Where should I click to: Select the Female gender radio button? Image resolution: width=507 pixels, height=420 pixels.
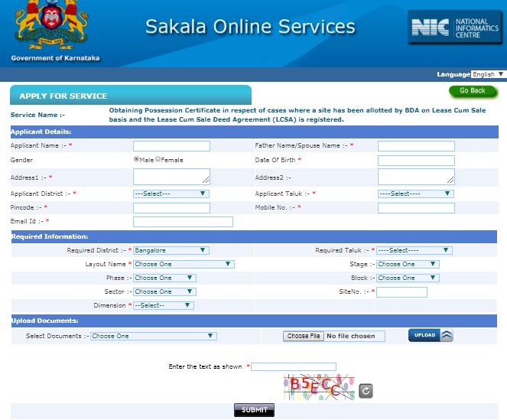pyautogui.click(x=158, y=159)
